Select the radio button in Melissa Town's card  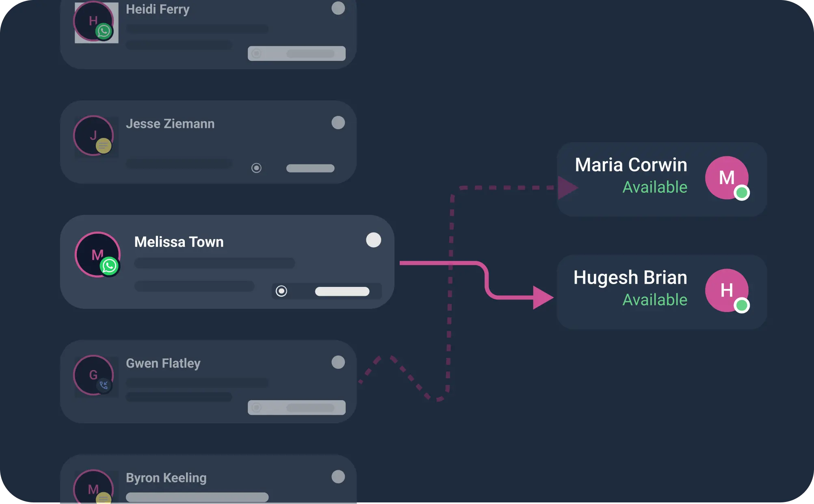[x=281, y=291]
